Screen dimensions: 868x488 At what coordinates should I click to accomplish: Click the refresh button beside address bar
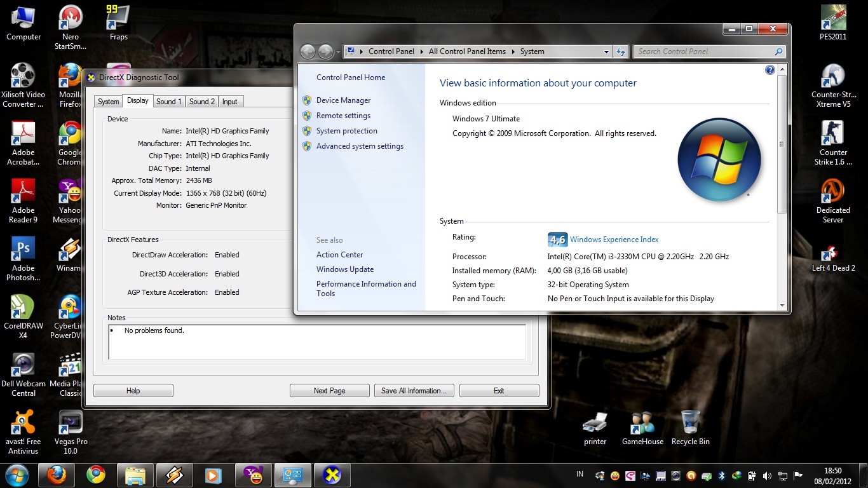pos(621,51)
